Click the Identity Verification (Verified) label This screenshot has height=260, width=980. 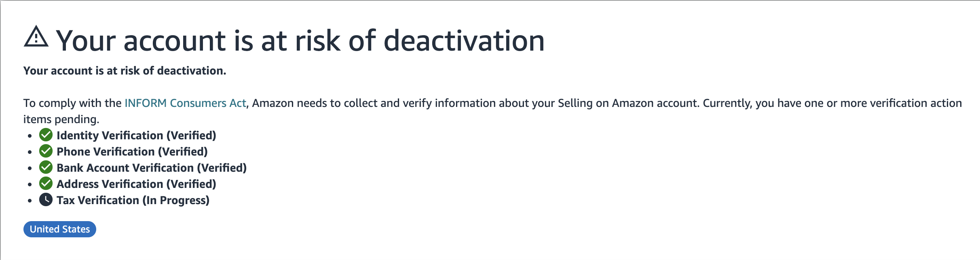(x=136, y=135)
